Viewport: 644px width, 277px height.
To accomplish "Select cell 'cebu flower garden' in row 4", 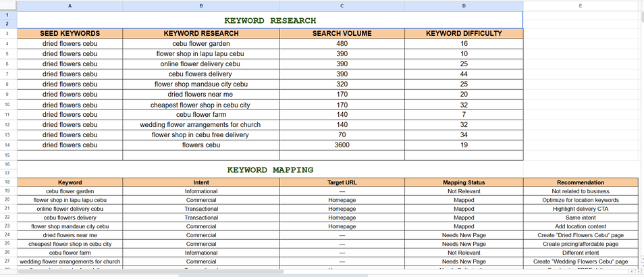I will point(201,43).
